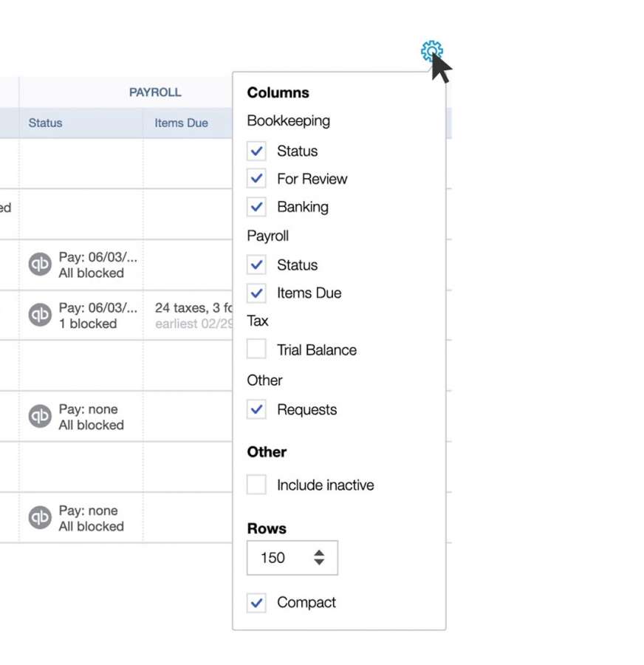Screen dimensions: 644x665
Task: Decrease rows with the down arrow
Action: [319, 562]
